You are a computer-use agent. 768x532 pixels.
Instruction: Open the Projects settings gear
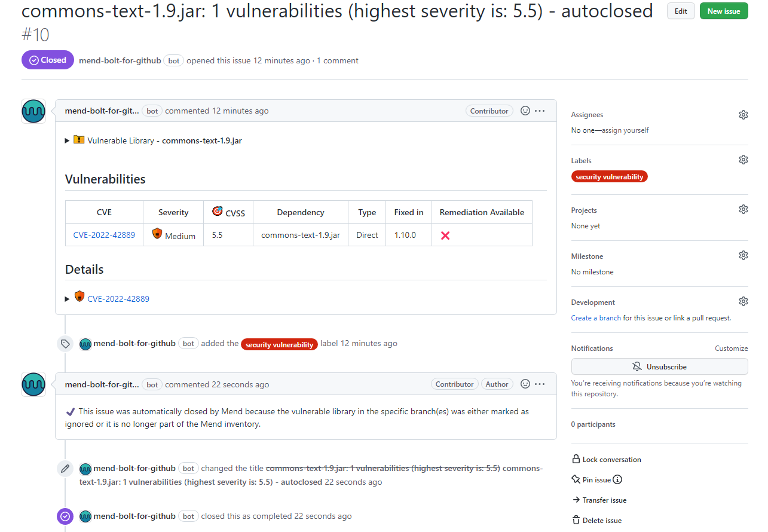pyautogui.click(x=743, y=209)
